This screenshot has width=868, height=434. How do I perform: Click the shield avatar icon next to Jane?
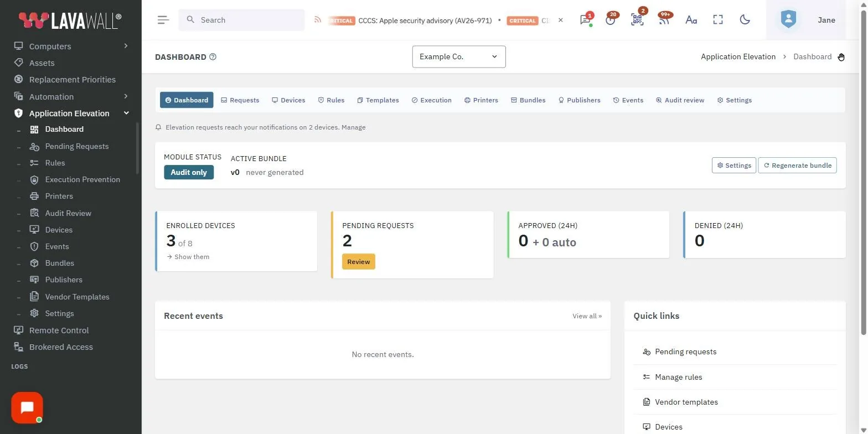pyautogui.click(x=788, y=20)
